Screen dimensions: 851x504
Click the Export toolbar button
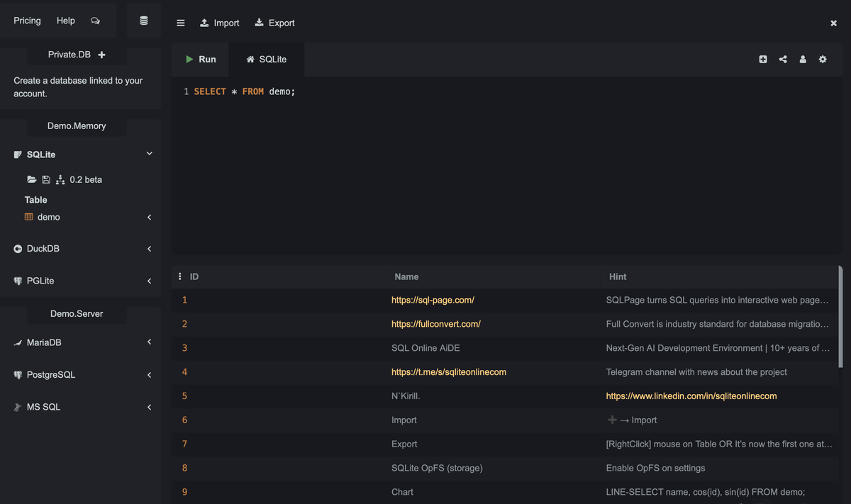[274, 23]
